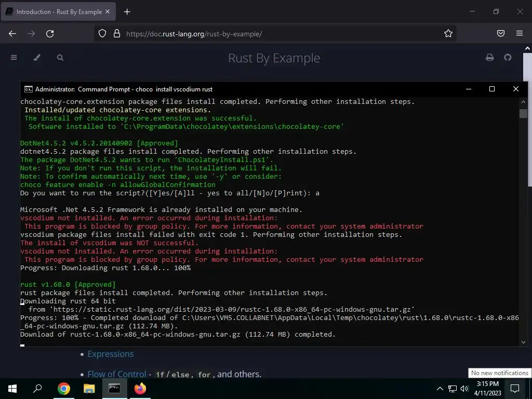
Task: Show hidden system tray icons
Action: point(440,389)
